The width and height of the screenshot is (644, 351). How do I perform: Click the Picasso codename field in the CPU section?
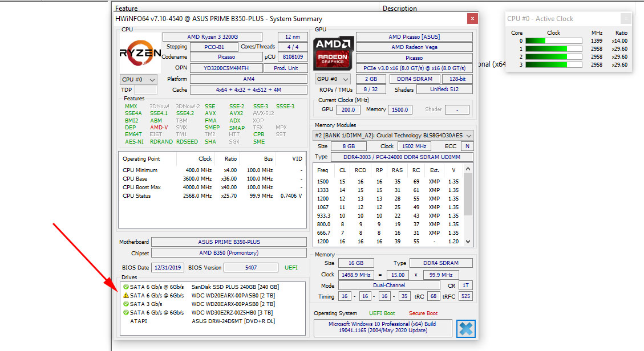[x=226, y=57]
